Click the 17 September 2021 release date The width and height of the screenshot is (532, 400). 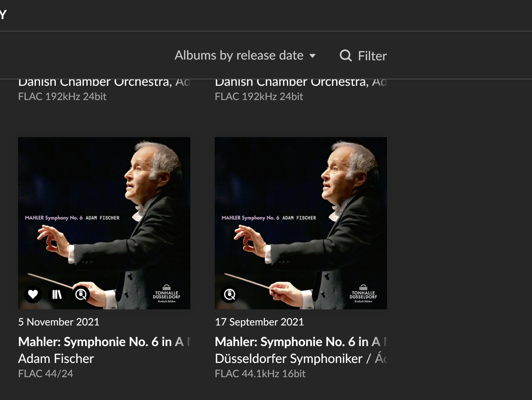click(x=259, y=322)
